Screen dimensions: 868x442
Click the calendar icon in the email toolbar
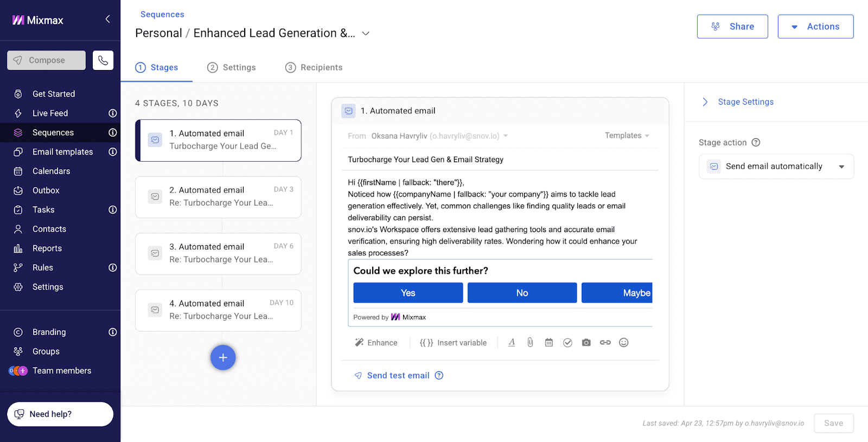pos(549,342)
